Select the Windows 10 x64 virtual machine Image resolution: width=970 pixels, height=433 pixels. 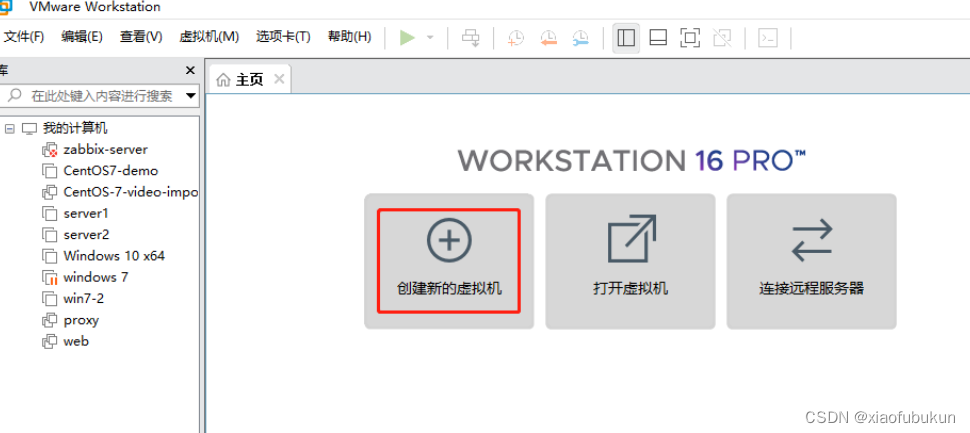(114, 256)
